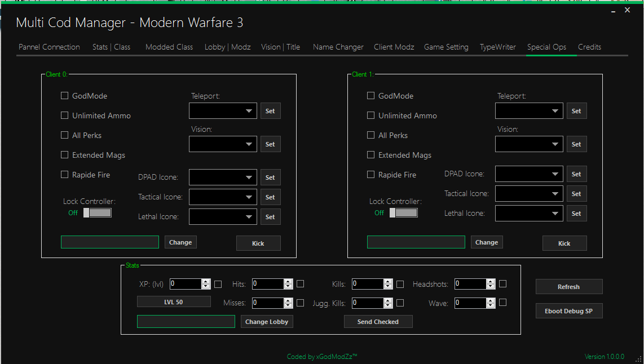Tick All Perks for Client 0
Image resolution: width=644 pixels, height=364 pixels.
[x=64, y=135]
